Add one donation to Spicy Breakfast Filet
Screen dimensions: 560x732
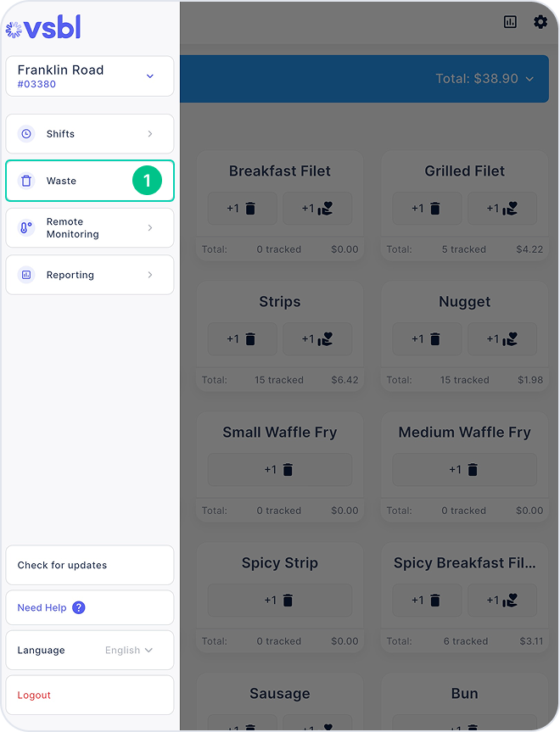(502, 600)
